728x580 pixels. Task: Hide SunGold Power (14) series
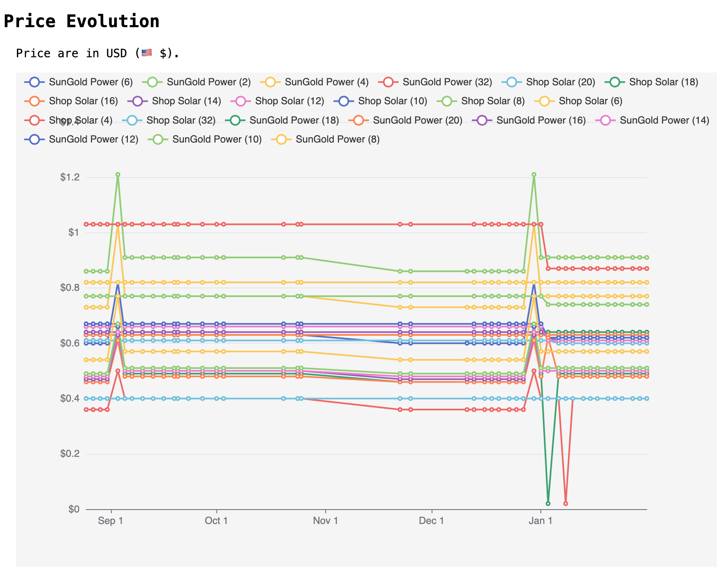click(x=652, y=120)
